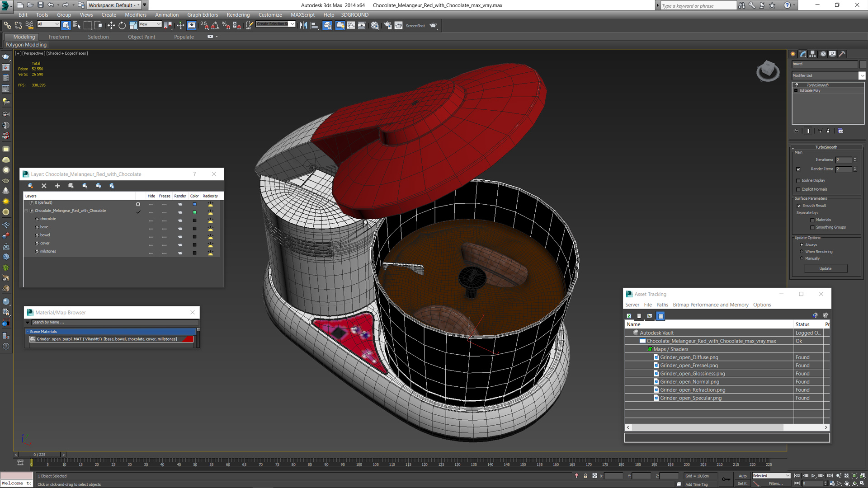Screen dimensions: 868x488
Task: Click Configure Modifier Sets icon
Action: coord(840,131)
